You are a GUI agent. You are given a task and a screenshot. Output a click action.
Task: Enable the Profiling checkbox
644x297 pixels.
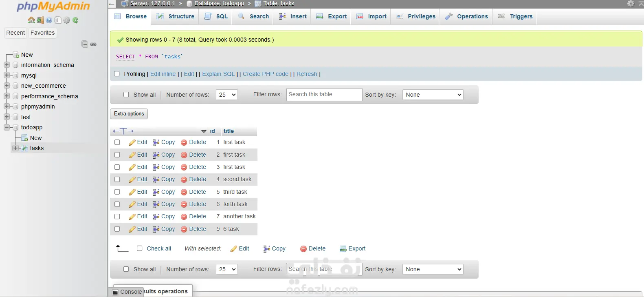pyautogui.click(x=117, y=74)
